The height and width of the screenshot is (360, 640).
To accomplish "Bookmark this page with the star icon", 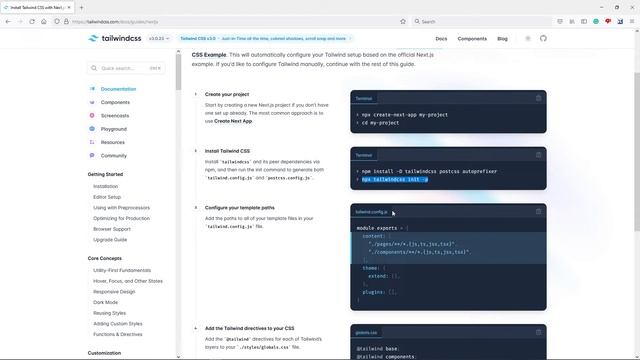I will tap(403, 21).
